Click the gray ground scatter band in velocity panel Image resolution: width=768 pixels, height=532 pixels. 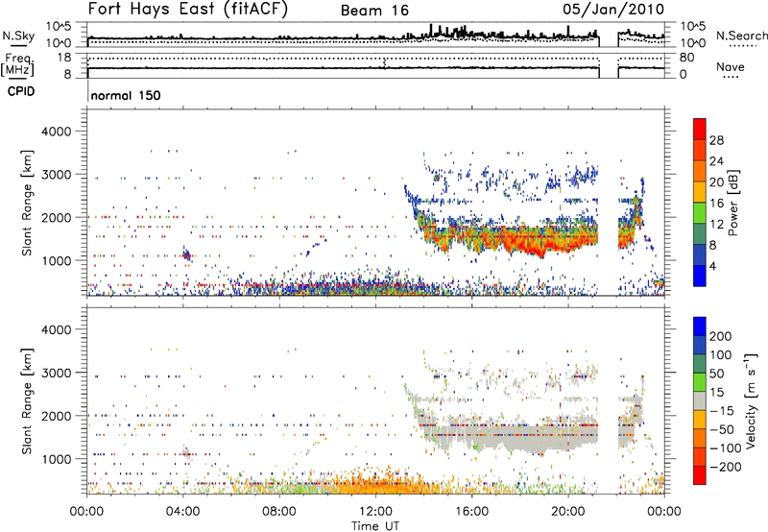(510, 436)
